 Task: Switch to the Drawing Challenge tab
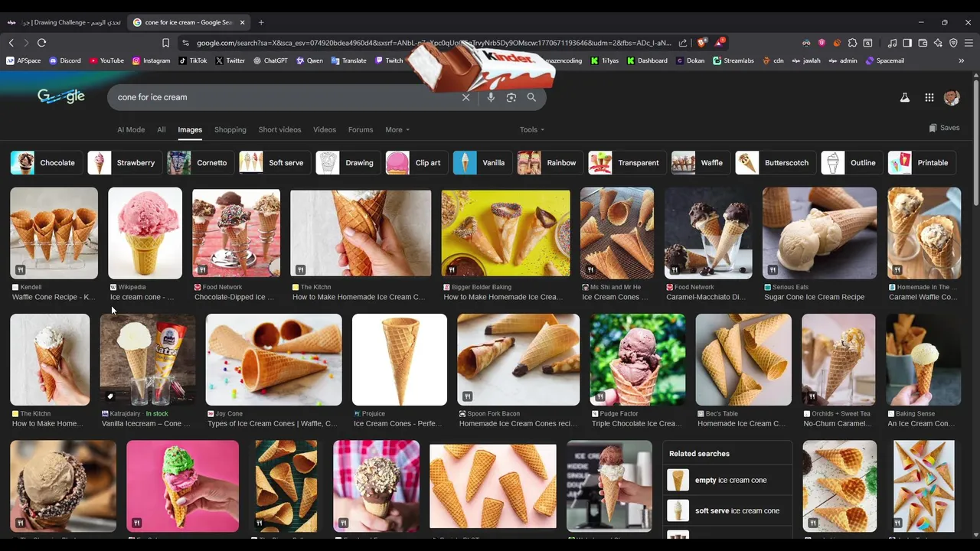click(x=64, y=22)
